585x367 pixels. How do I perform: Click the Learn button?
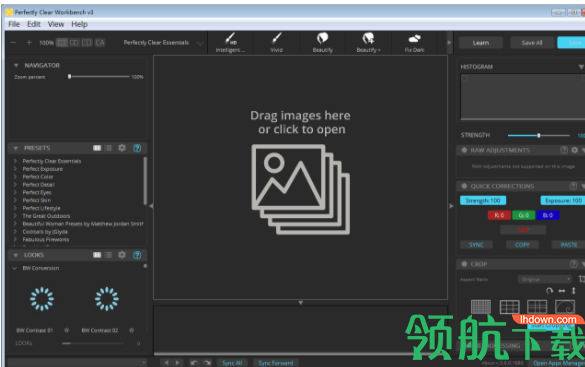481,43
